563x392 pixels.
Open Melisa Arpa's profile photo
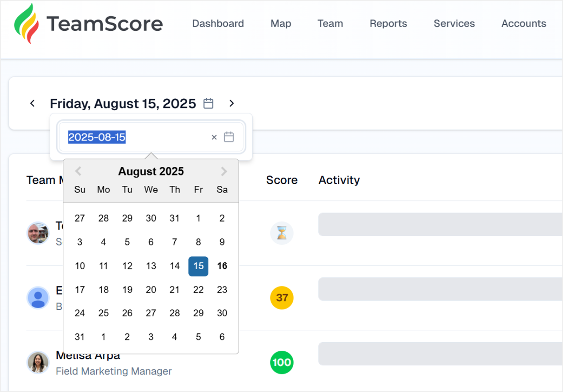(x=38, y=362)
